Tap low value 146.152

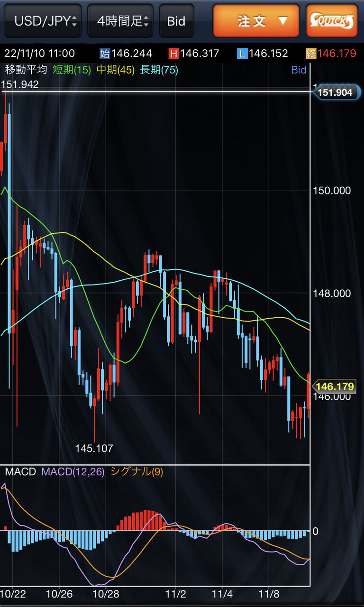(268, 53)
